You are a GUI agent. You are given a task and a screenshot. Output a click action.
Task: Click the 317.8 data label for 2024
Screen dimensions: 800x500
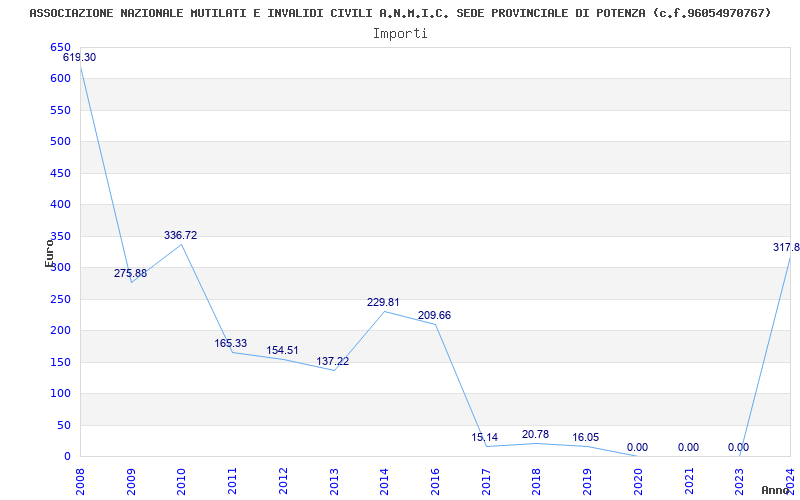click(786, 247)
